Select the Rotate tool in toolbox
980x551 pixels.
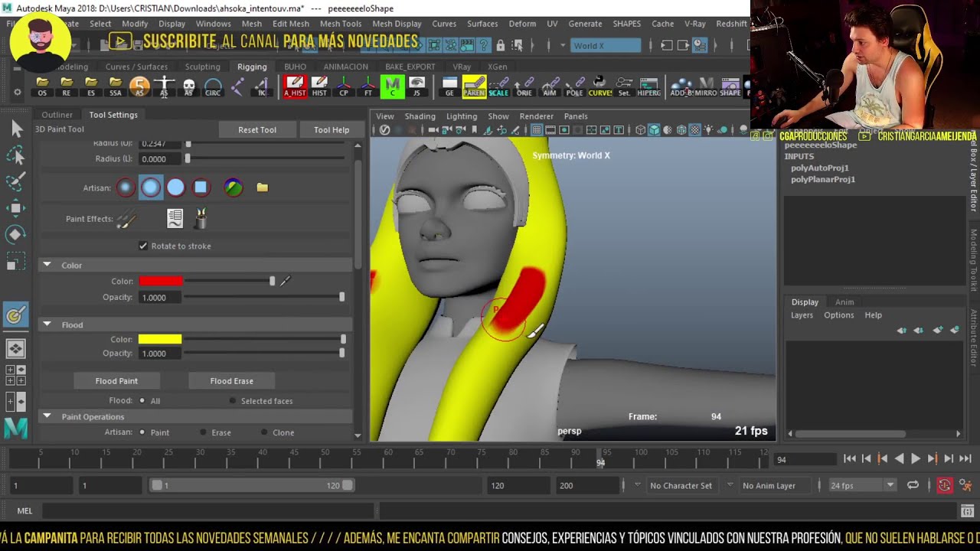pyautogui.click(x=16, y=235)
